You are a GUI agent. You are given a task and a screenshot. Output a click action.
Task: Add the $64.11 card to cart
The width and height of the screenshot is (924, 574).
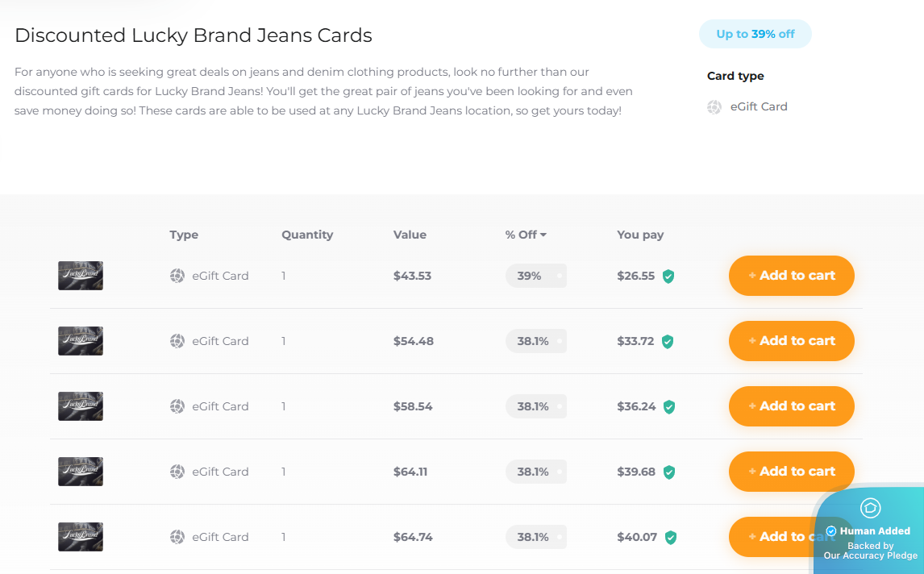pos(791,472)
